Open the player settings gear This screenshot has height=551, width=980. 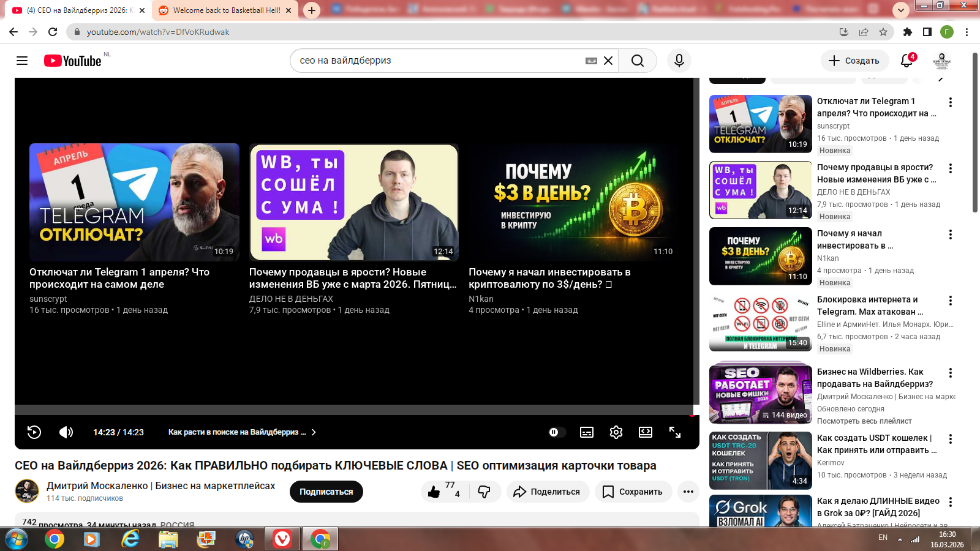tap(616, 432)
